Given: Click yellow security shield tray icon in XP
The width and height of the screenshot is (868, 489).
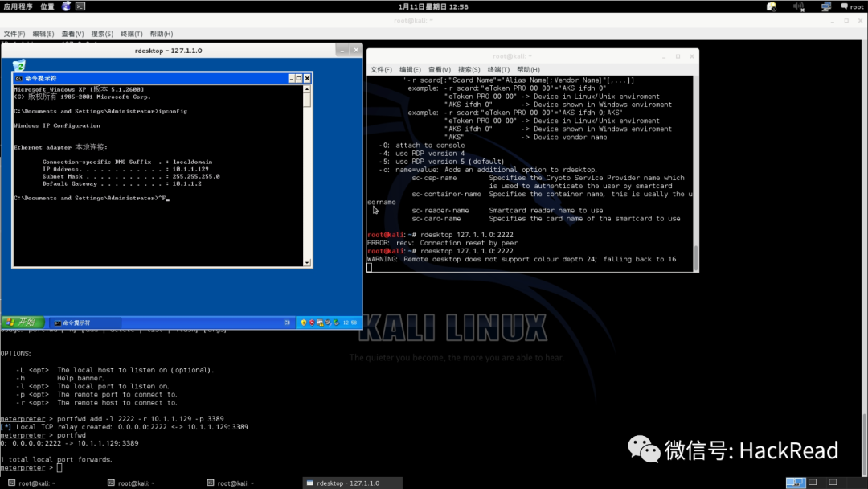Looking at the screenshot, I should pyautogui.click(x=303, y=323).
